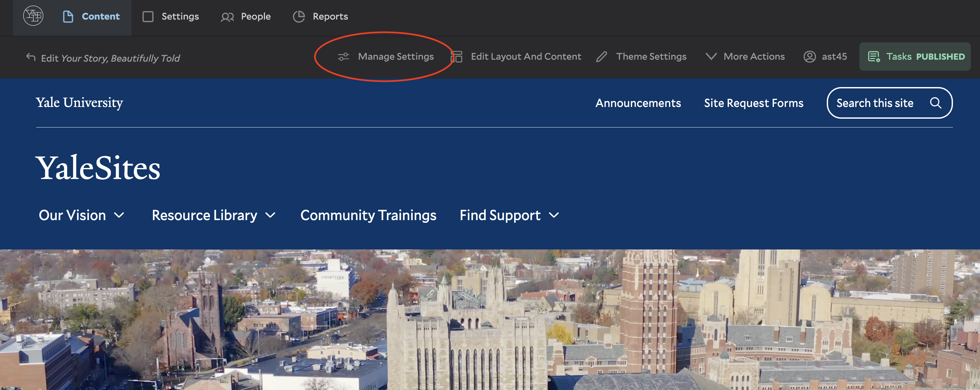The width and height of the screenshot is (980, 390).
Task: Click the Settings square icon
Action: [x=148, y=16]
